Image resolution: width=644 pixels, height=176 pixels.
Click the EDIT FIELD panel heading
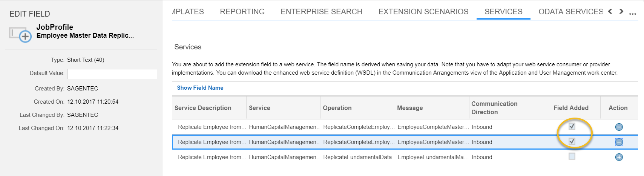click(x=30, y=14)
